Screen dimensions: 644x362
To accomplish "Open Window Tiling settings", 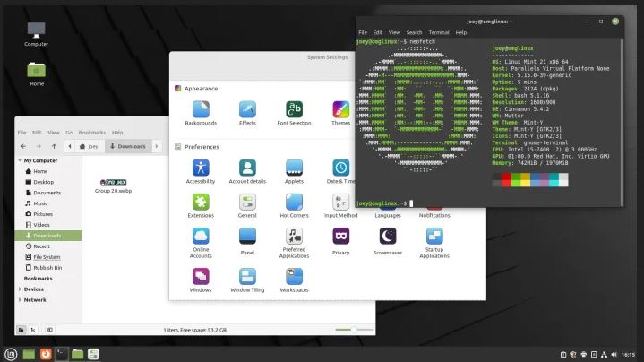I will pos(247,280).
